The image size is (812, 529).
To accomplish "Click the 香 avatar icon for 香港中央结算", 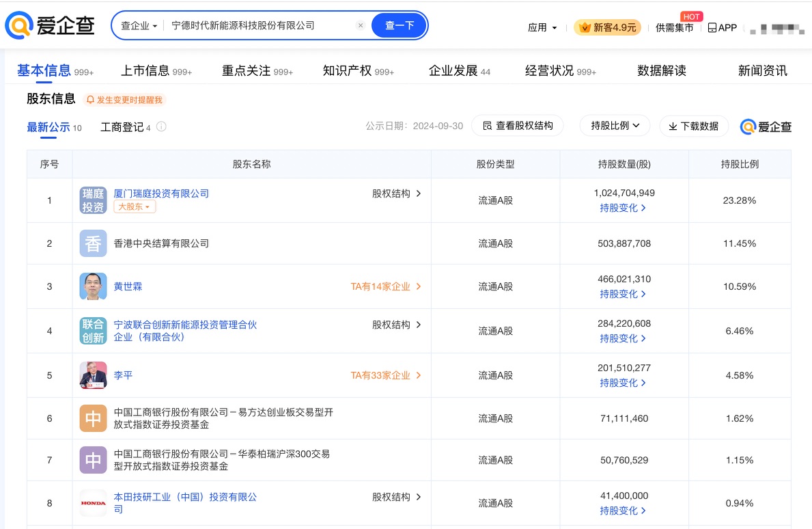I will 93,243.
